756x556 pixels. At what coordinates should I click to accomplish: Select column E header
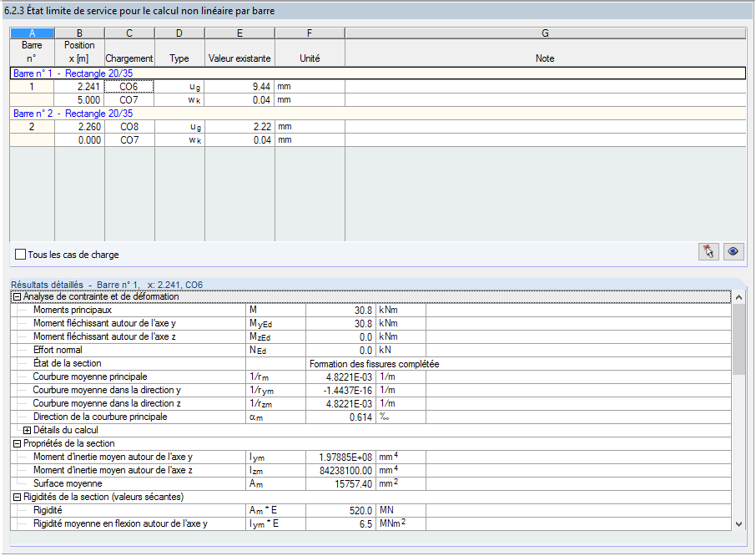239,33
